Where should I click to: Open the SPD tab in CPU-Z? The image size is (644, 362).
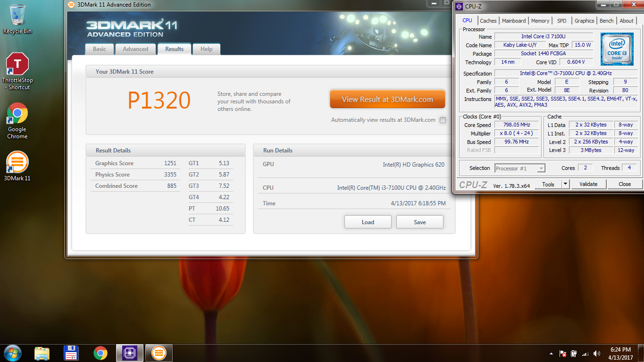coord(561,21)
